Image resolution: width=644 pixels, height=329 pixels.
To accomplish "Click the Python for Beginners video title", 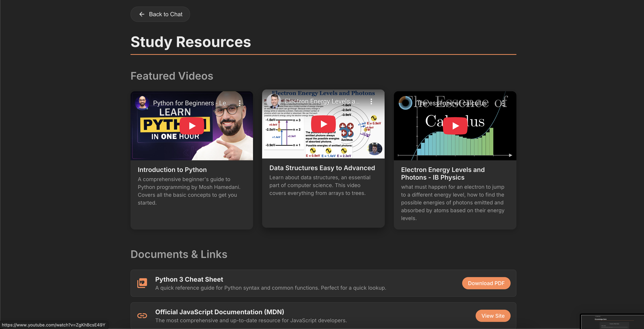I will 191,103.
